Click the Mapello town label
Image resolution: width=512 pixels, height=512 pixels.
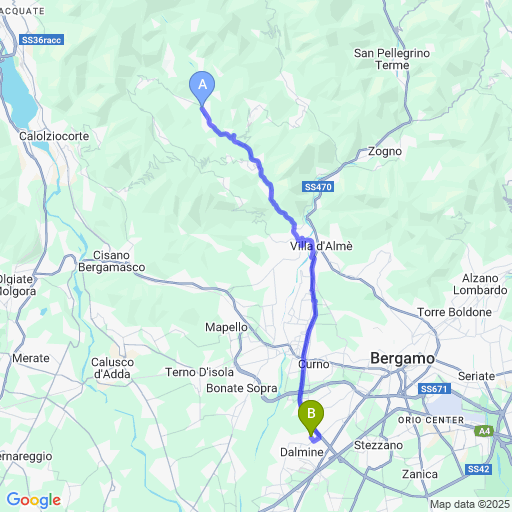[x=226, y=327]
